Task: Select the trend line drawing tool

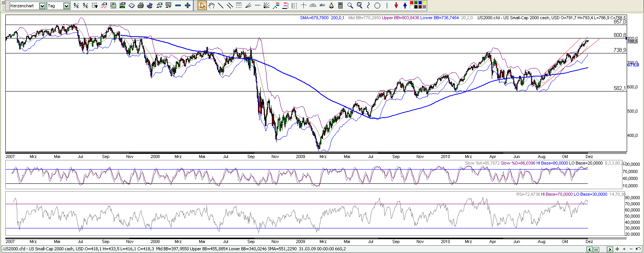Action: pos(221,5)
